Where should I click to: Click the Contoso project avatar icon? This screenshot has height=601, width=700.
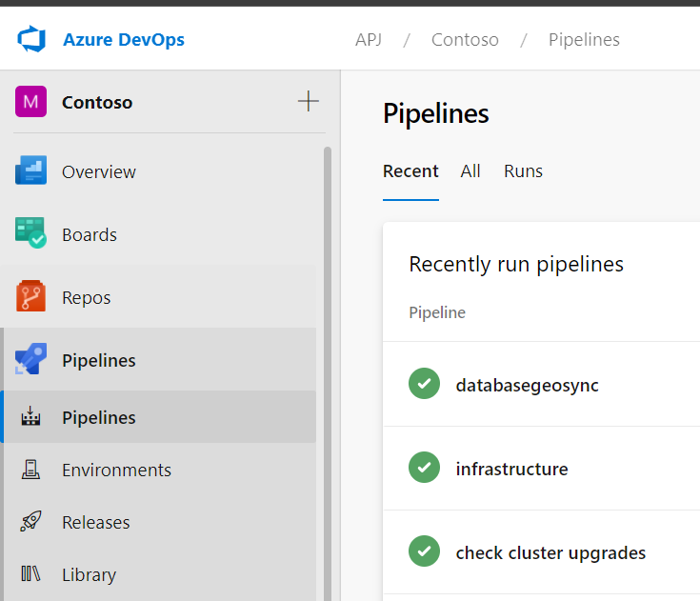click(x=30, y=102)
